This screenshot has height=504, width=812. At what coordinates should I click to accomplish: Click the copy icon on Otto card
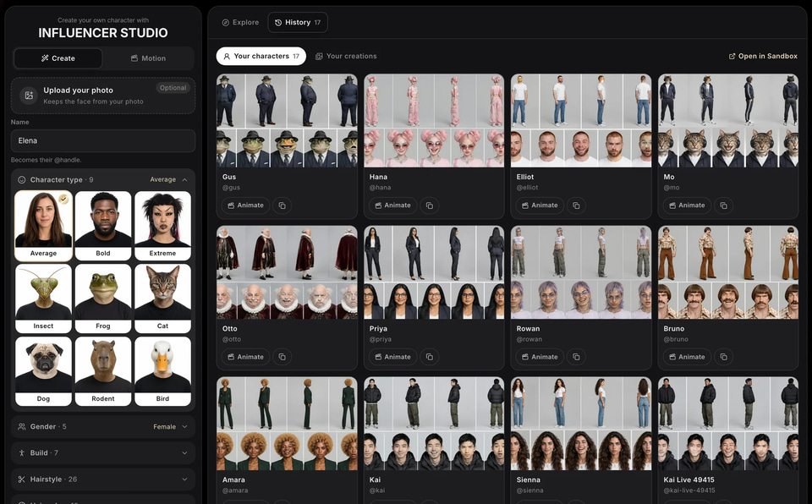[x=283, y=357]
